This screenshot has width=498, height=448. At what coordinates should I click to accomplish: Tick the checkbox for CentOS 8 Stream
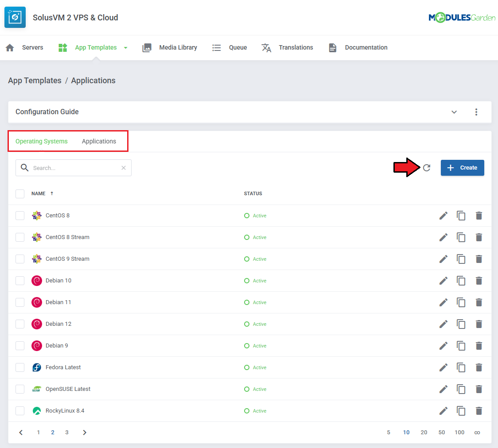pyautogui.click(x=20, y=237)
